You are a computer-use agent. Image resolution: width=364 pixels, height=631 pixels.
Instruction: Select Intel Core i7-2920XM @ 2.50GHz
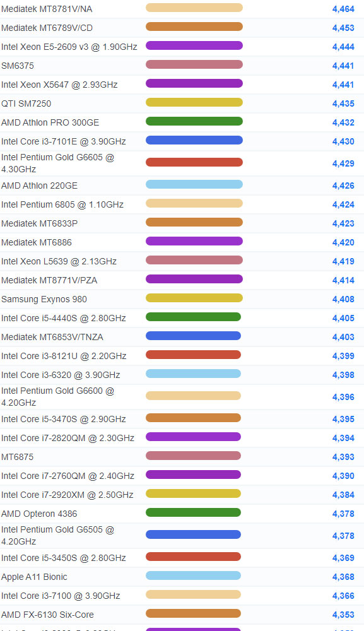[x=67, y=495]
